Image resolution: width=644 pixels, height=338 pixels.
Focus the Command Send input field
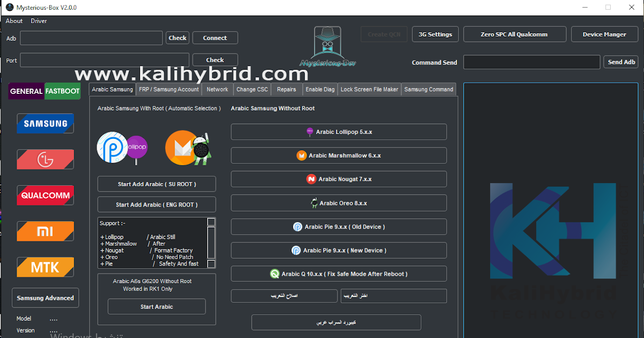[x=532, y=62]
